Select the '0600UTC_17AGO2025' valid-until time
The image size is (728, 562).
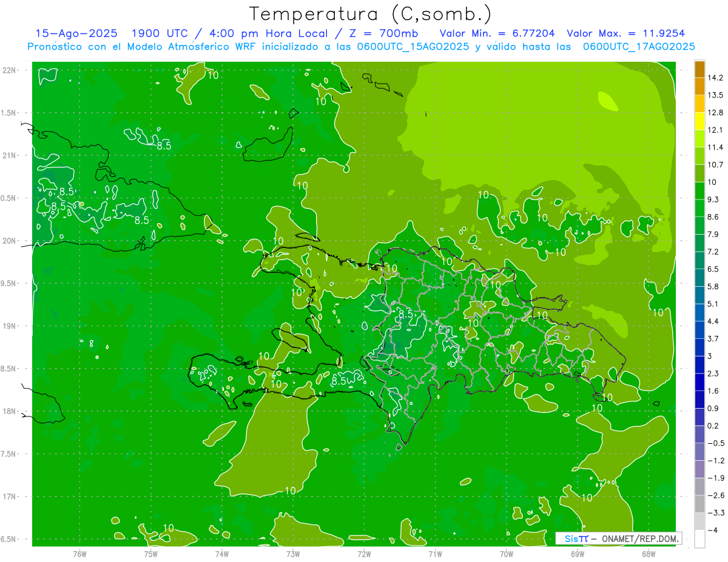point(639,47)
